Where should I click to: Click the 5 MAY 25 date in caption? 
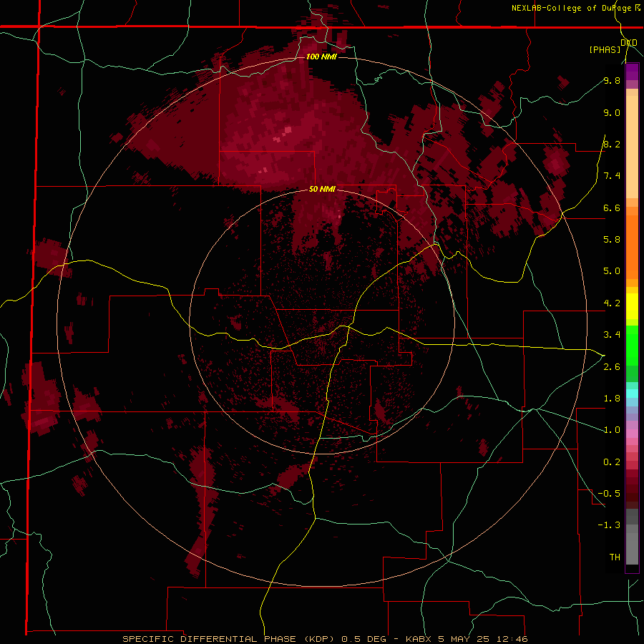point(465,639)
